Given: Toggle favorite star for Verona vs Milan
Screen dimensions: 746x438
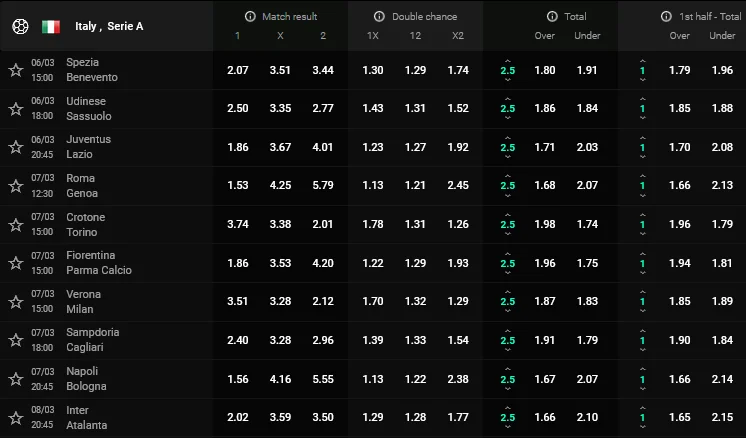Looking at the screenshot, I should (x=16, y=302).
